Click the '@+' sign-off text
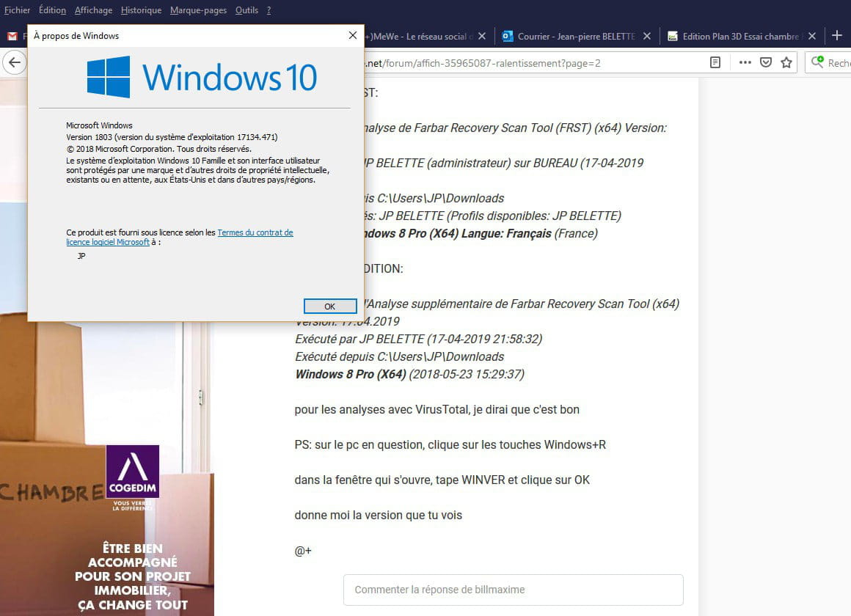The width and height of the screenshot is (851, 616). [x=303, y=550]
